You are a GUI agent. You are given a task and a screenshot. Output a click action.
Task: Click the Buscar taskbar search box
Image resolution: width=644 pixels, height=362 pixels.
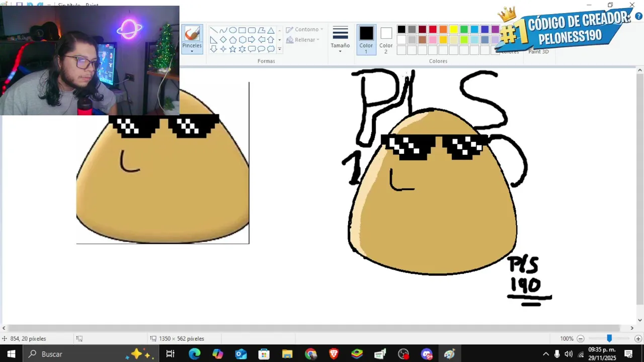coord(91,354)
